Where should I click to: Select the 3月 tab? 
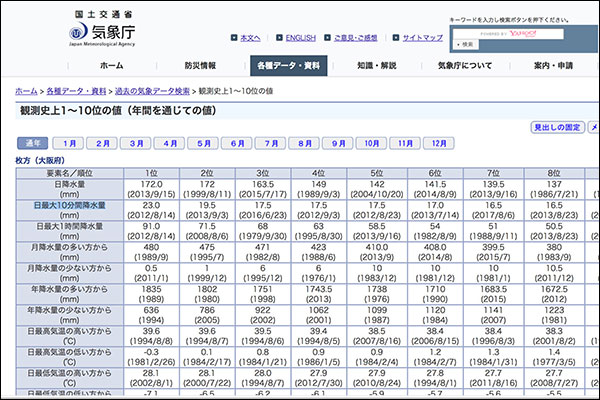pos(136,143)
